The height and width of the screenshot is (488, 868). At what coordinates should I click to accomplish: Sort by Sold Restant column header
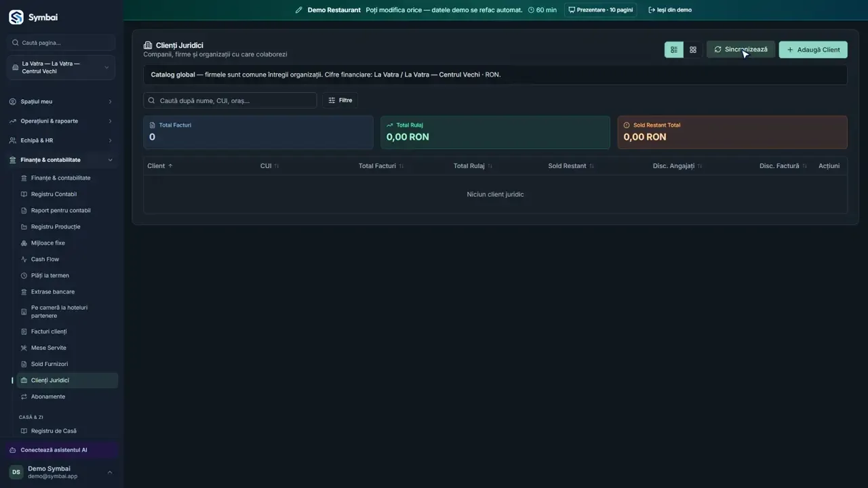tap(571, 166)
